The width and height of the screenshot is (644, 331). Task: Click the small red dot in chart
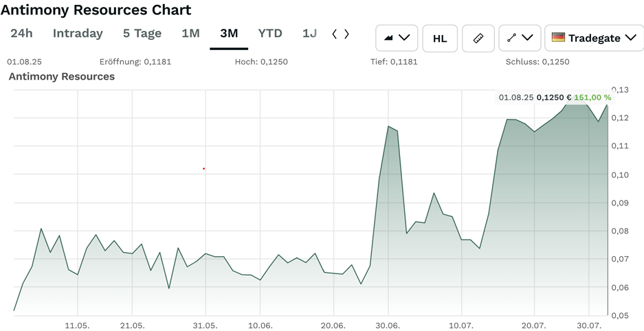coord(204,168)
